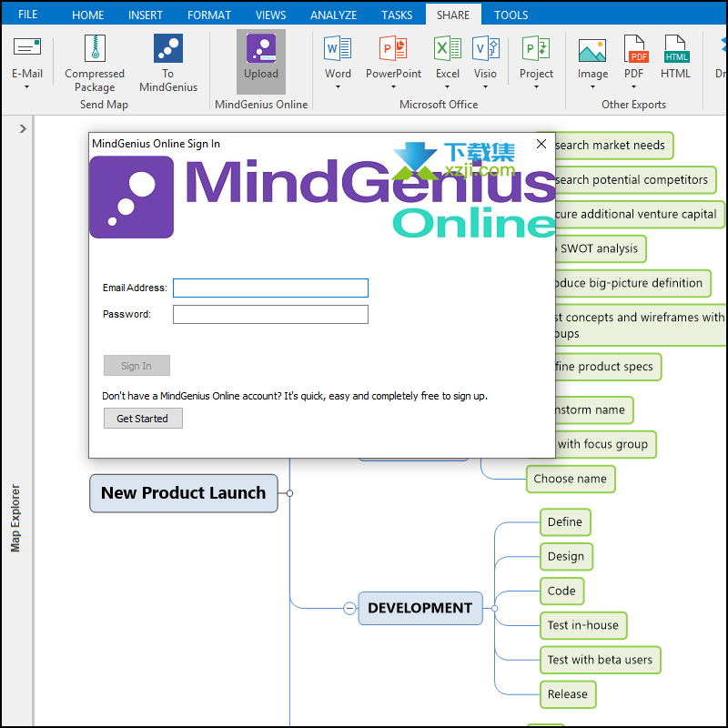The width and height of the screenshot is (728, 728).
Task: Select the Test in-house node
Action: [x=583, y=625]
